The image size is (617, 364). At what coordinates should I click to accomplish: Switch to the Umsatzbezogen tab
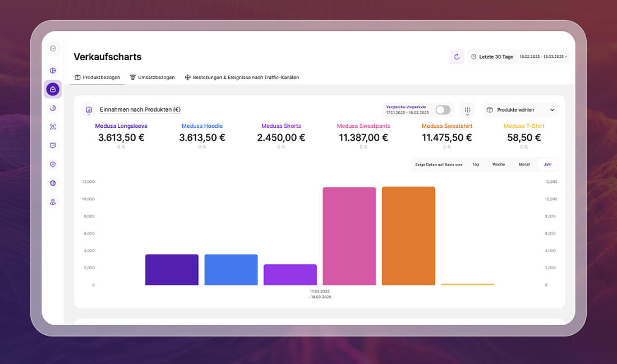[152, 77]
